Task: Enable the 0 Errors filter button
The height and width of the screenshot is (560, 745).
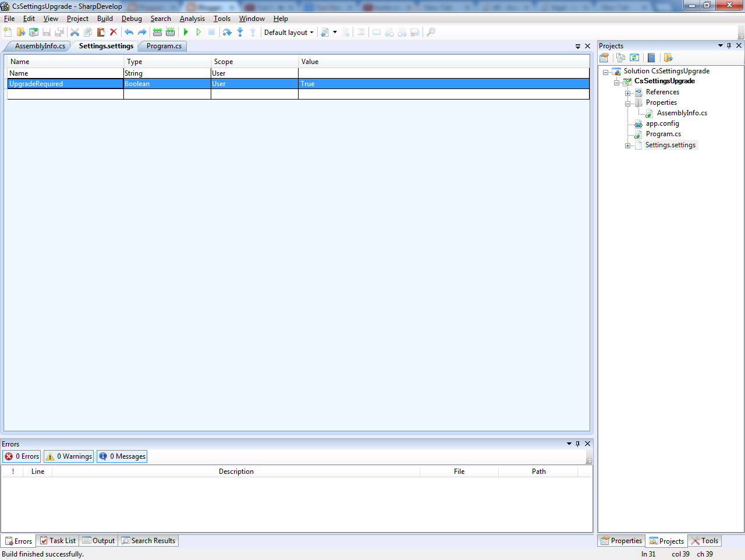Action: coord(21,456)
